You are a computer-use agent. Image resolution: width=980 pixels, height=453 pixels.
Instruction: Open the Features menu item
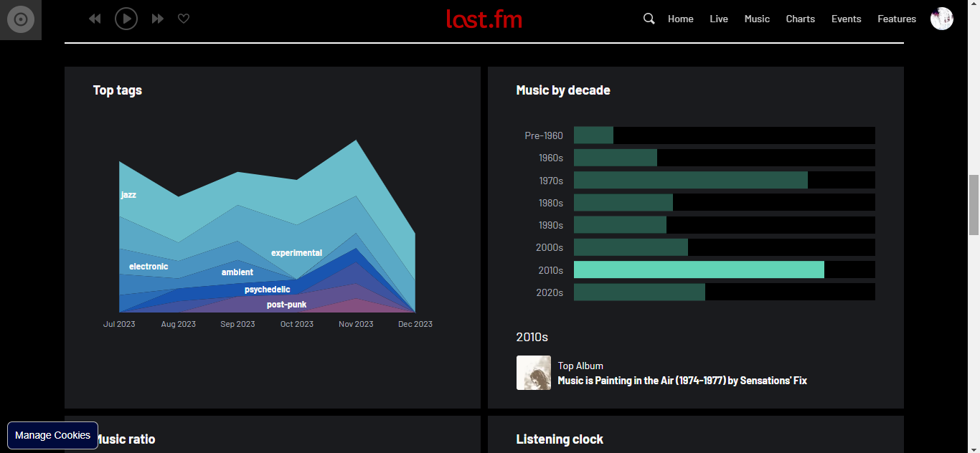[x=897, y=19]
